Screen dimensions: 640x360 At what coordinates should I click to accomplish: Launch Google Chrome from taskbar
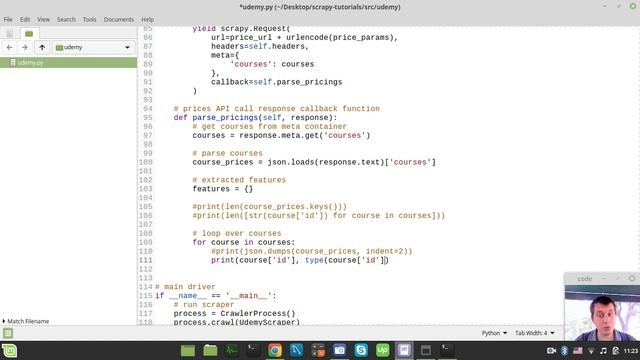275,351
